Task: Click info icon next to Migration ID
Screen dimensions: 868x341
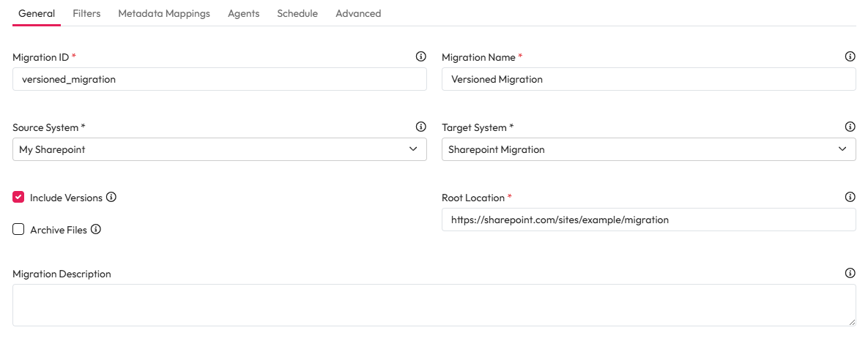Action: point(420,56)
